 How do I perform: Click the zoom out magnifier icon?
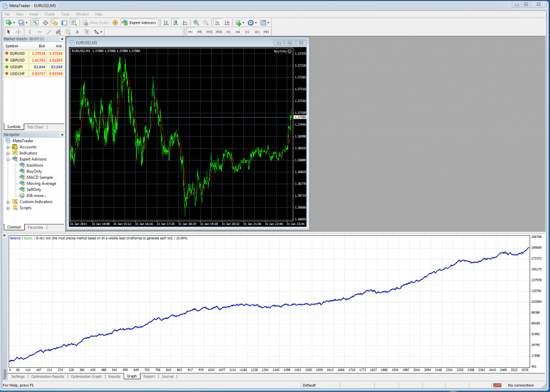(205, 23)
